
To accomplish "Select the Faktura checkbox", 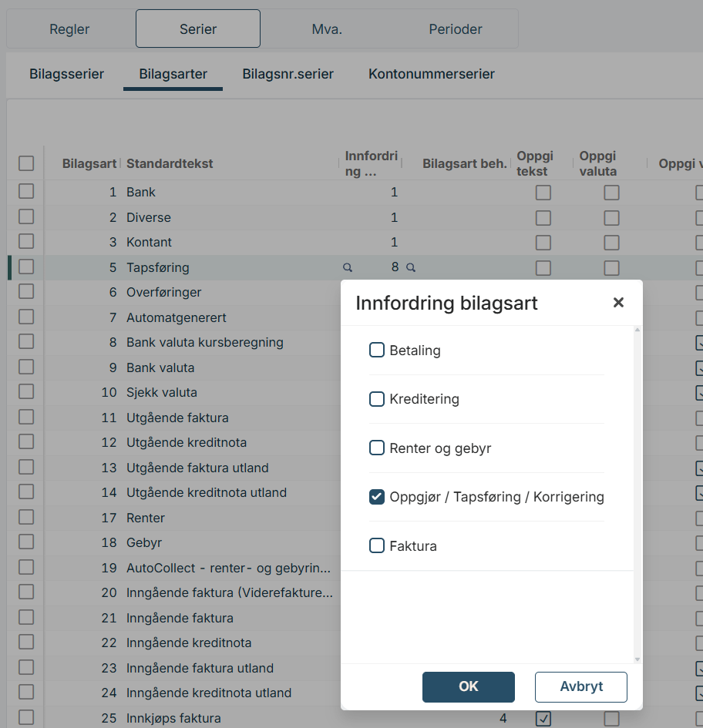I will (377, 545).
